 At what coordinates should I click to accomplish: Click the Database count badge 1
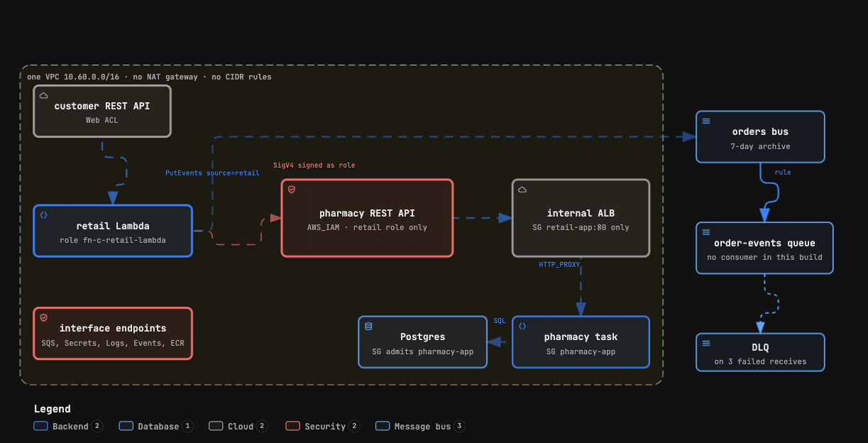click(187, 426)
